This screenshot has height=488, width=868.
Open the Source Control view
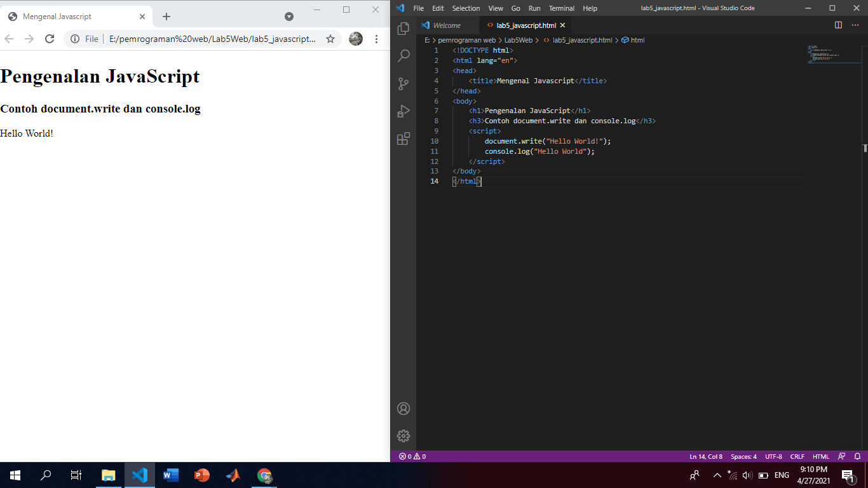403,83
